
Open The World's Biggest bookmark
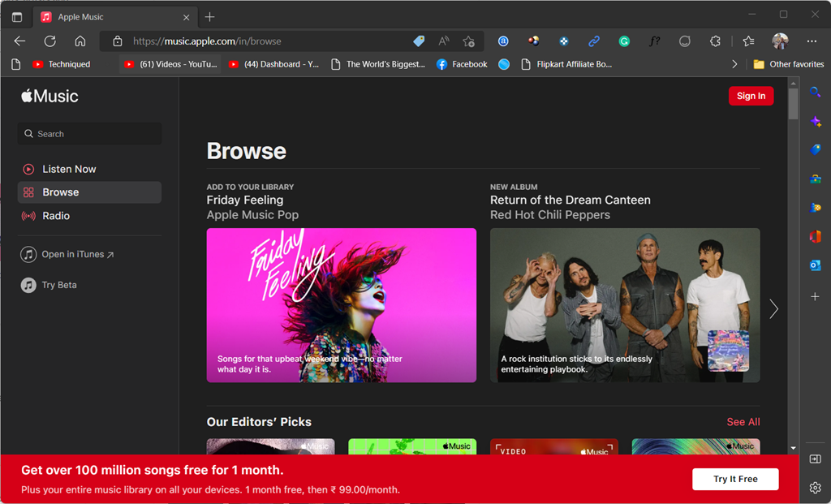click(x=378, y=64)
